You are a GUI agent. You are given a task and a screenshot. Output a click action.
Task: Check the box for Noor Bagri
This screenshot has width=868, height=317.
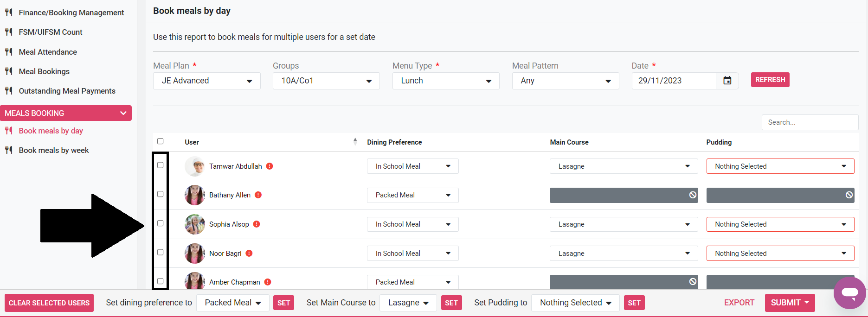tap(161, 252)
